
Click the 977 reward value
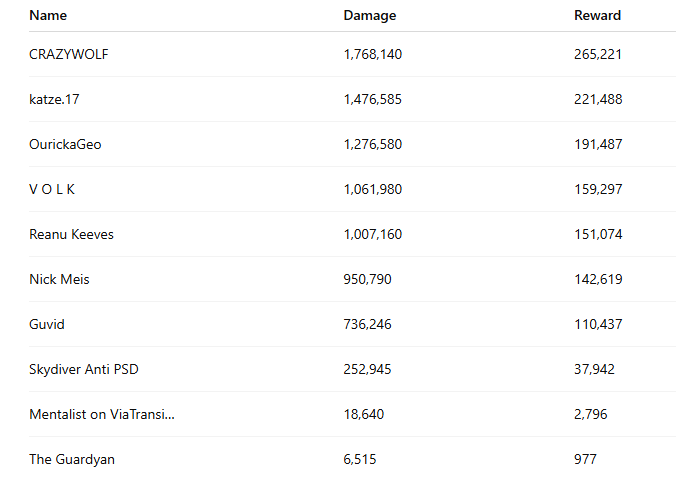pos(585,459)
